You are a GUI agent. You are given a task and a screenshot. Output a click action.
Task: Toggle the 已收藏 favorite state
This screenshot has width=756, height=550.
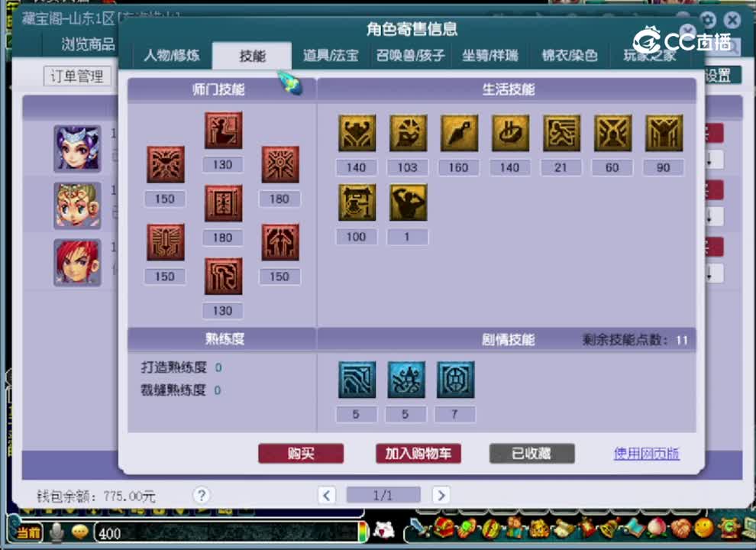click(x=531, y=453)
